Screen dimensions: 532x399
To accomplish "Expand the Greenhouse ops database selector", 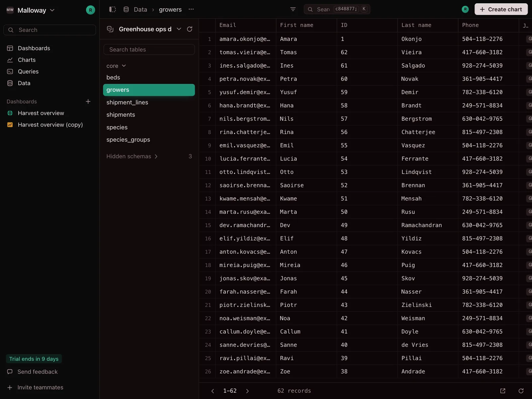I will coord(179,29).
